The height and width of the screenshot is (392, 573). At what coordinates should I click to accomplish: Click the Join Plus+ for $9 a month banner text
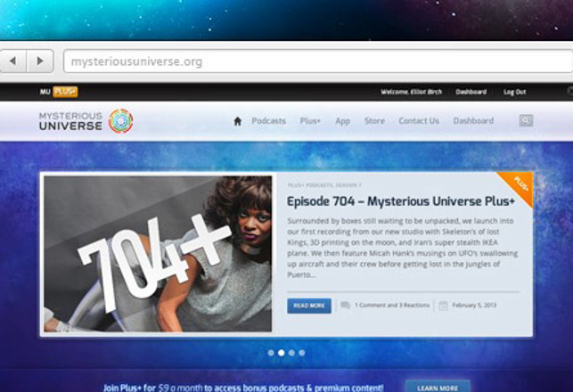[243, 388]
